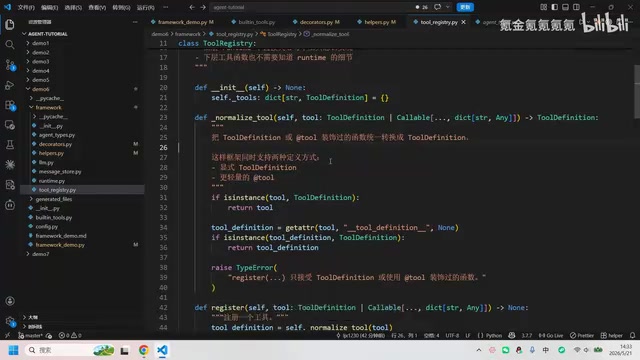Open config.py in the explorer
The image size is (640, 360).
pyautogui.click(x=47, y=227)
